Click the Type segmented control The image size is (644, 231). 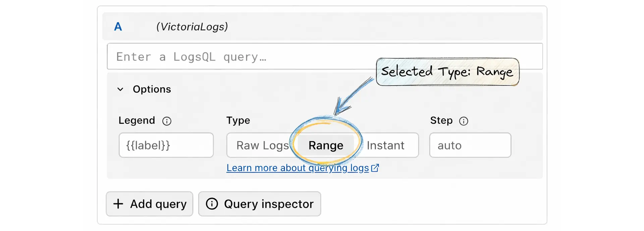pyautogui.click(x=322, y=145)
